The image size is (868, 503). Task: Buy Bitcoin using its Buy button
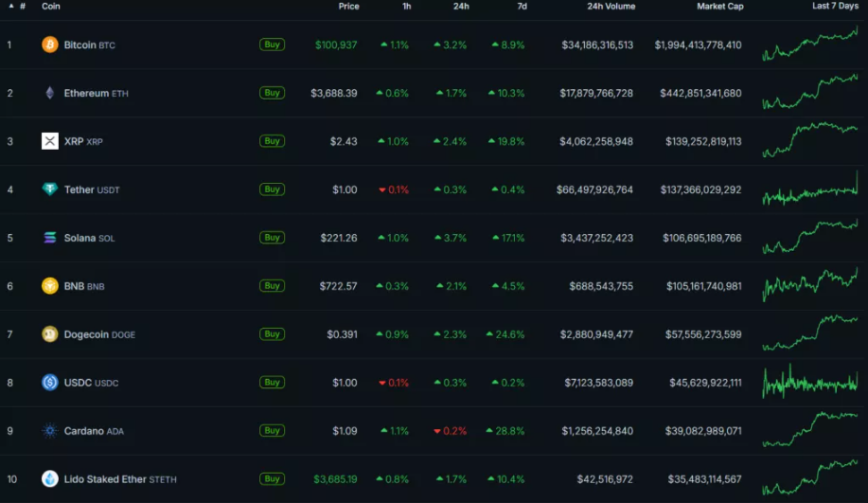point(272,45)
